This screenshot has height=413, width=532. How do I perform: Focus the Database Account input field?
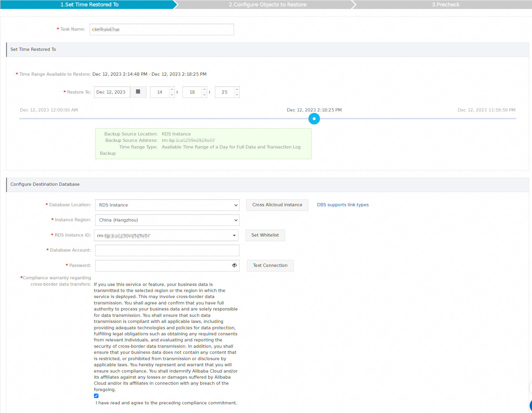pos(167,250)
